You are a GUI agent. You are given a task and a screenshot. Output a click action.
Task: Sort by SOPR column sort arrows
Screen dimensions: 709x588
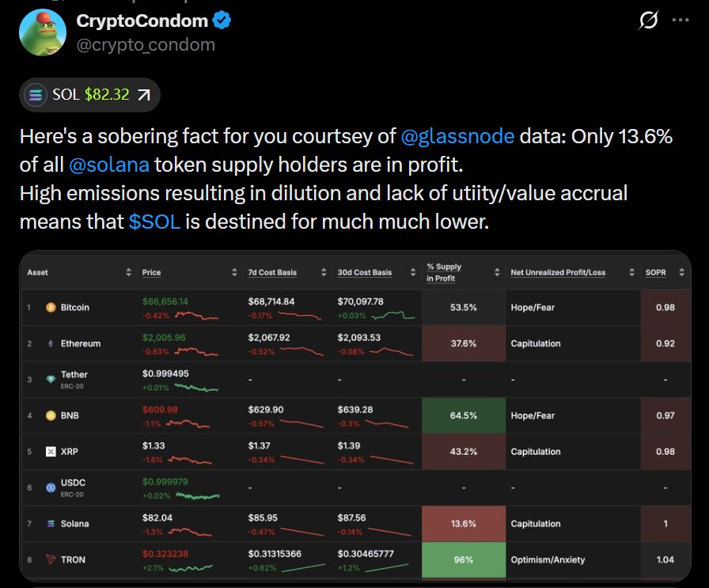pos(682,273)
